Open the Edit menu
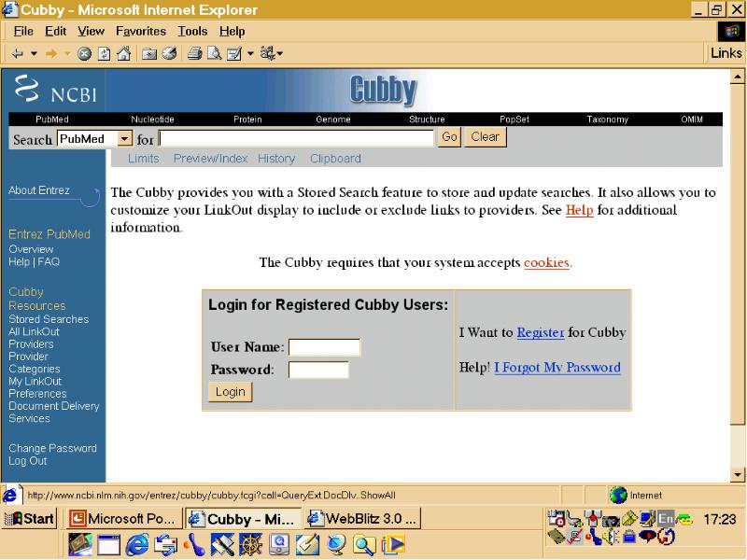This screenshot has height=560, width=747. coord(55,32)
